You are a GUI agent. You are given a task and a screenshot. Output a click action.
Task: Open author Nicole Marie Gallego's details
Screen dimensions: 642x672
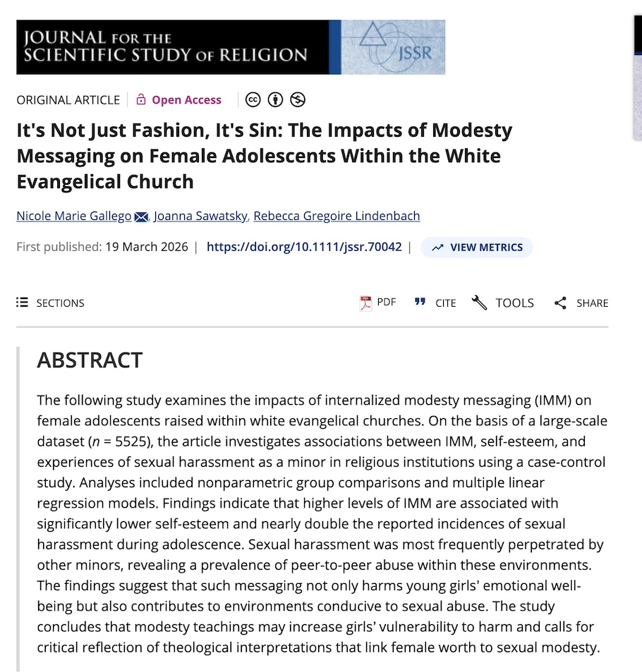[x=73, y=216]
